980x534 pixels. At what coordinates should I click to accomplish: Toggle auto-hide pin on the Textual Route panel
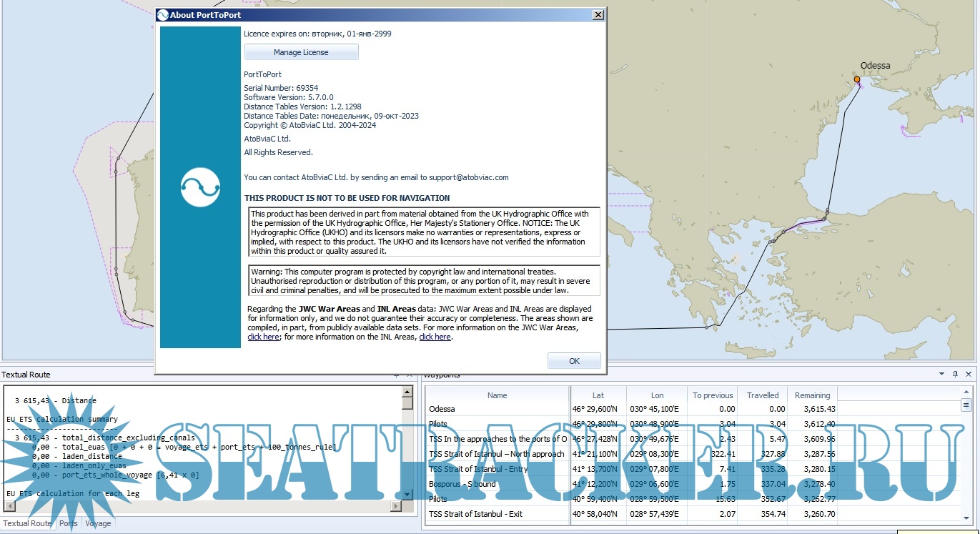397,377
